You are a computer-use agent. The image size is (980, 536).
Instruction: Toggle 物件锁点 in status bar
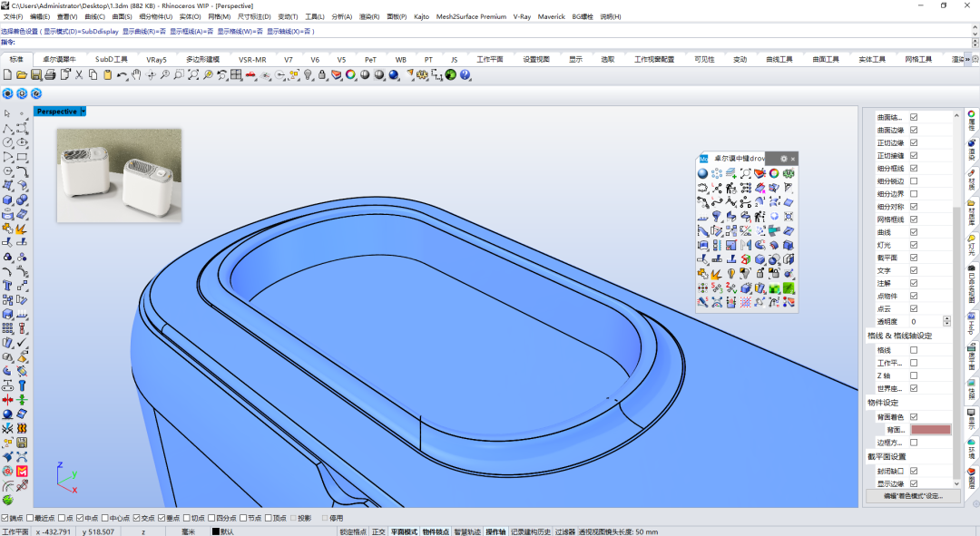[436, 531]
